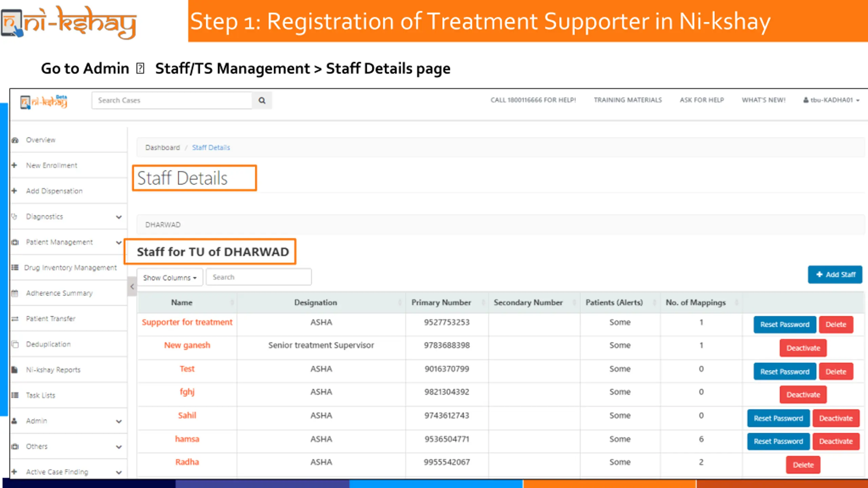Viewport: 868px width, 488px height.
Task: Click Senior treatment Supervisor designation cell
Action: coord(321,345)
